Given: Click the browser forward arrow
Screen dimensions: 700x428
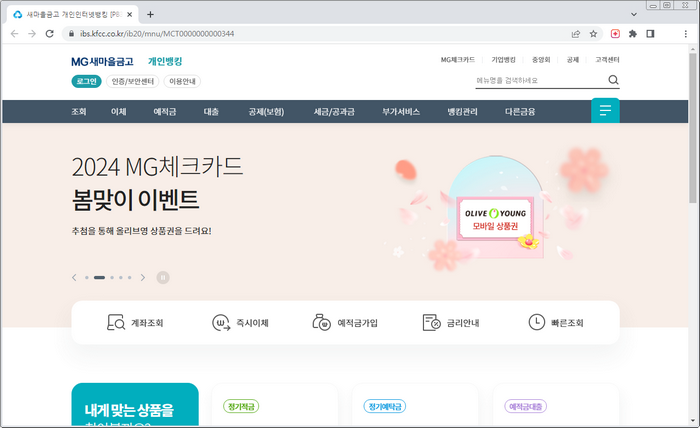Looking at the screenshot, I should 32,34.
